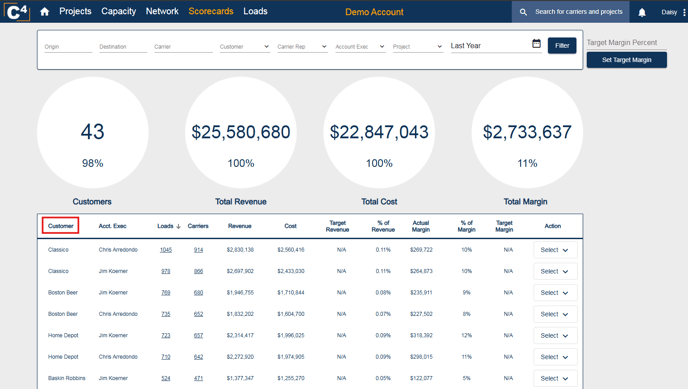Open Select dropdown for Classico Chris Arredondo
The width and height of the screenshot is (688, 389).
click(555, 250)
